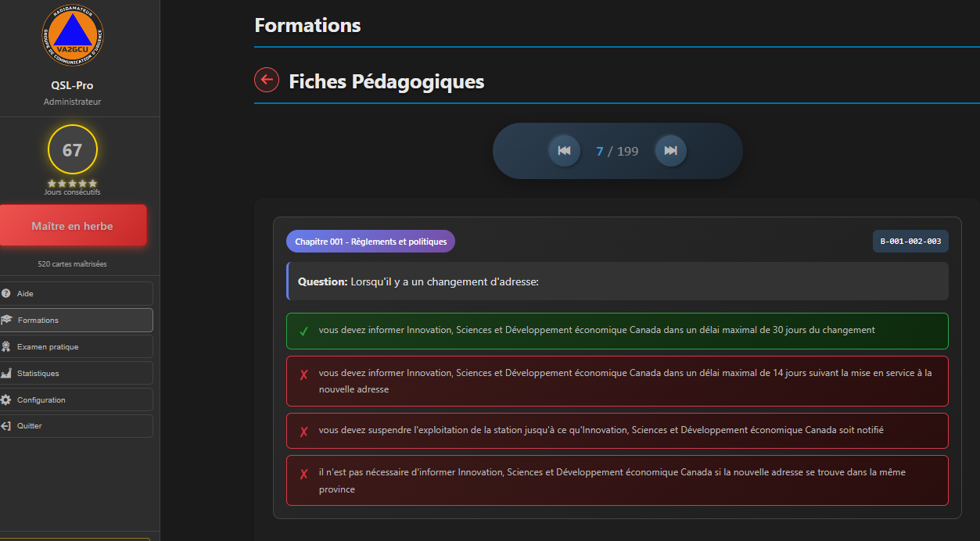980x541 pixels.
Task: Click the 520 cartes maîtrisées text
Action: (72, 264)
